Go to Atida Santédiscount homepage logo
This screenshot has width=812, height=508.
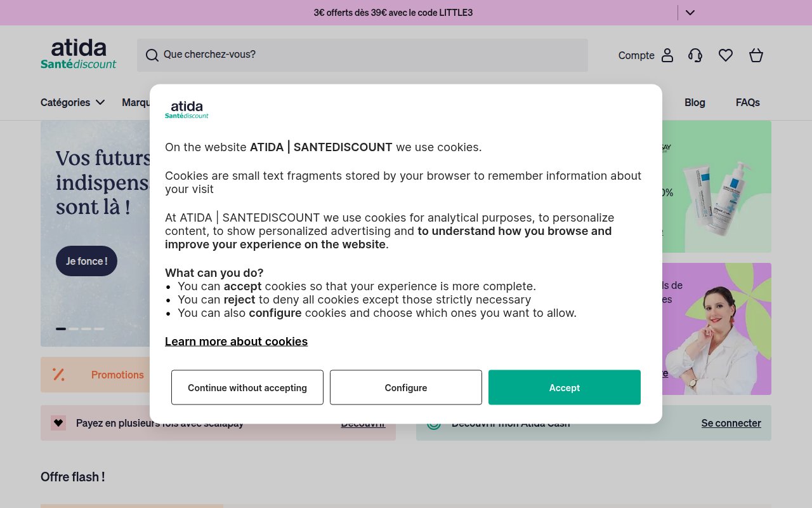click(79, 54)
